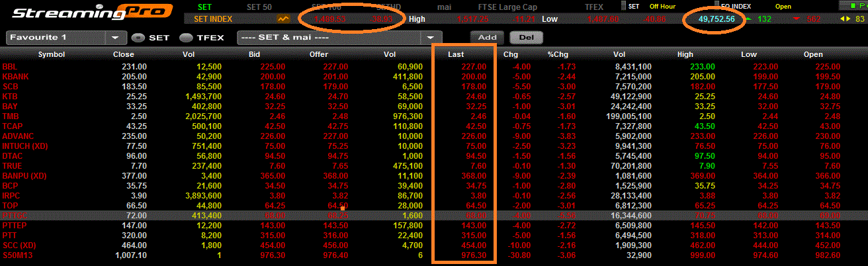Click the Del symbol button
Viewport: 868px width, 266px height.
point(526,38)
